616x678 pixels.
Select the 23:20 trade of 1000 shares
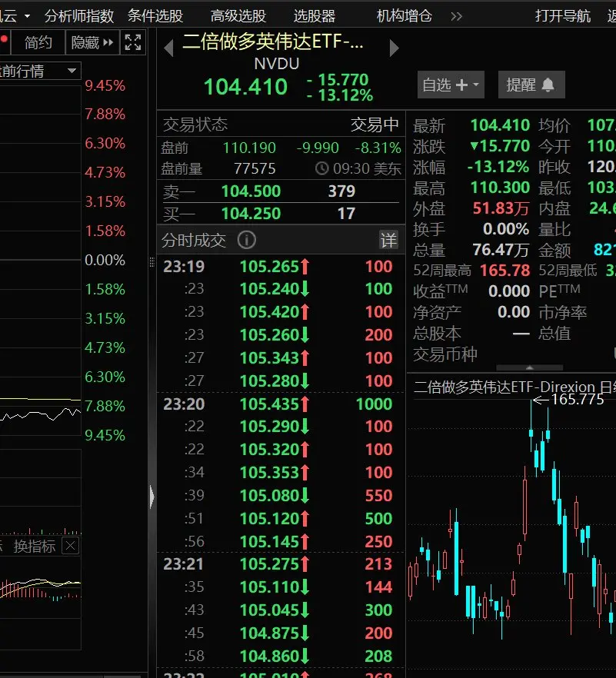tap(280, 404)
